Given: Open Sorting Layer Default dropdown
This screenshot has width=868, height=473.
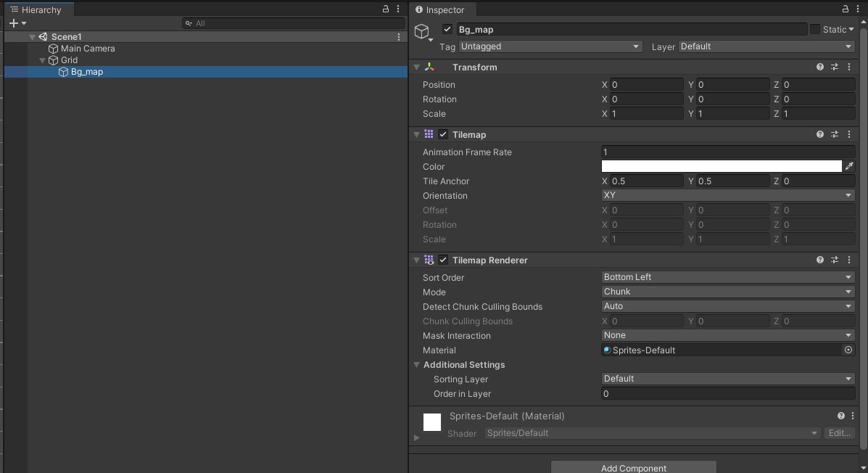Looking at the screenshot, I should point(728,379).
